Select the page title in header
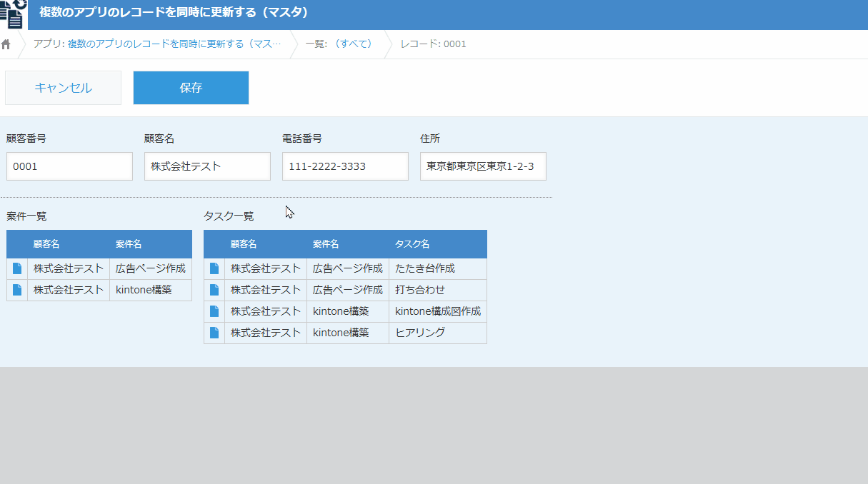Viewport: 868px width, 484px height. [x=174, y=12]
